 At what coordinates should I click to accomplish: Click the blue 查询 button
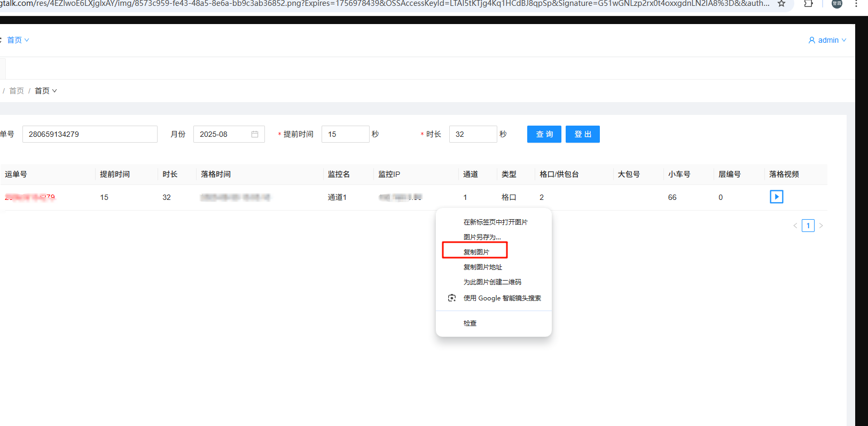coord(544,134)
